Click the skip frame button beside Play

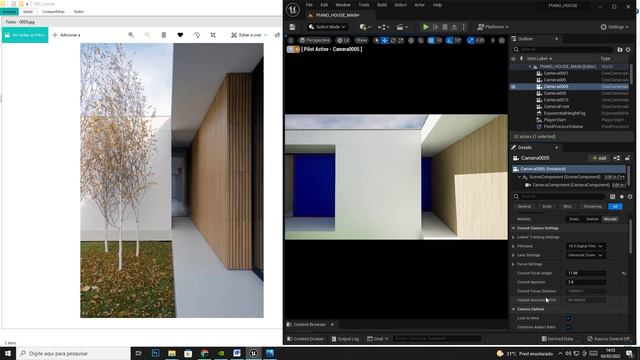(x=436, y=27)
